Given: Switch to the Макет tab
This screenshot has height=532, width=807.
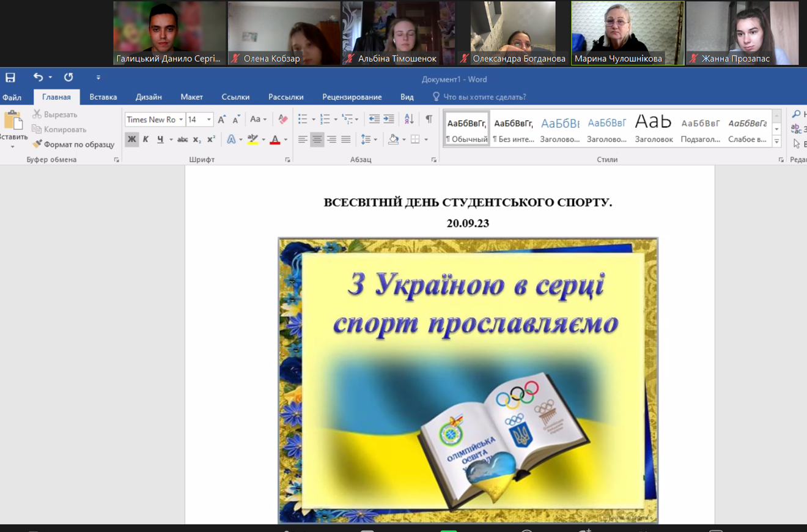Looking at the screenshot, I should click(x=191, y=97).
